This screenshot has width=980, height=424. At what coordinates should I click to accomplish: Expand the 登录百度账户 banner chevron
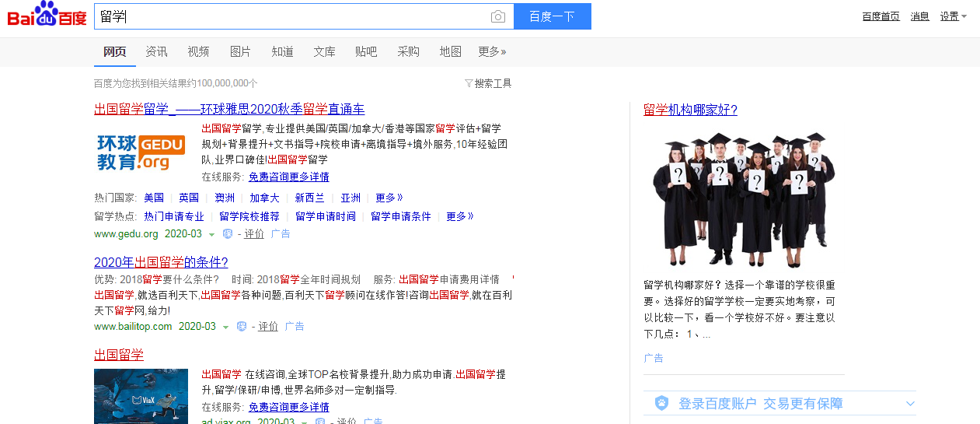pyautogui.click(x=910, y=403)
